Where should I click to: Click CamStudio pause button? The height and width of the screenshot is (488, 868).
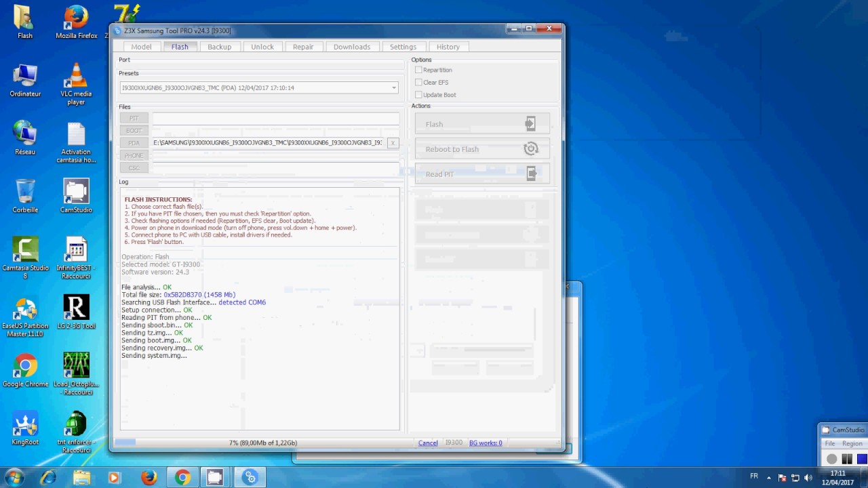coord(847,459)
